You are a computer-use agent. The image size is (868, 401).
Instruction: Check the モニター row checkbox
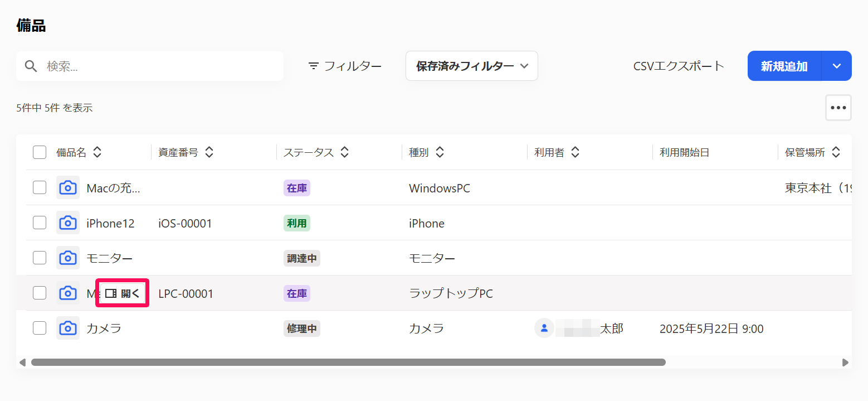click(x=40, y=258)
